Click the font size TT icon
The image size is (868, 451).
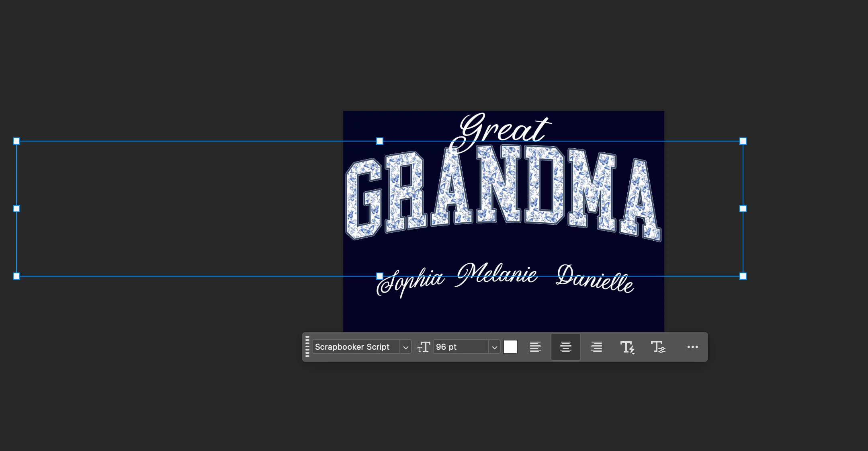(424, 347)
